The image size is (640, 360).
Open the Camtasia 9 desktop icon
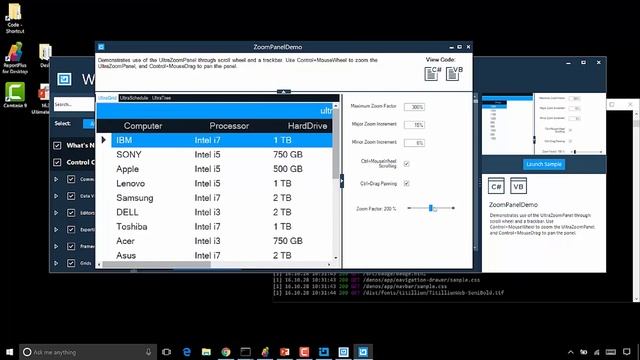click(x=15, y=95)
